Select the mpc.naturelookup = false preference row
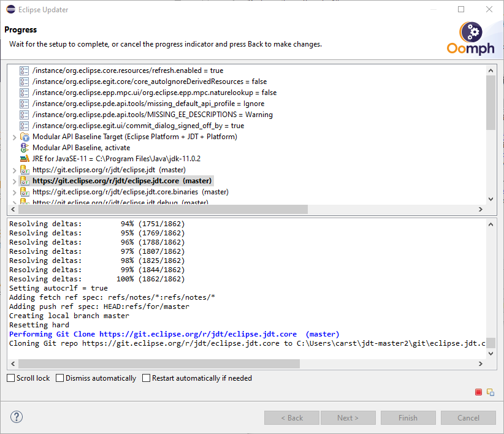504x434 pixels. click(x=155, y=93)
